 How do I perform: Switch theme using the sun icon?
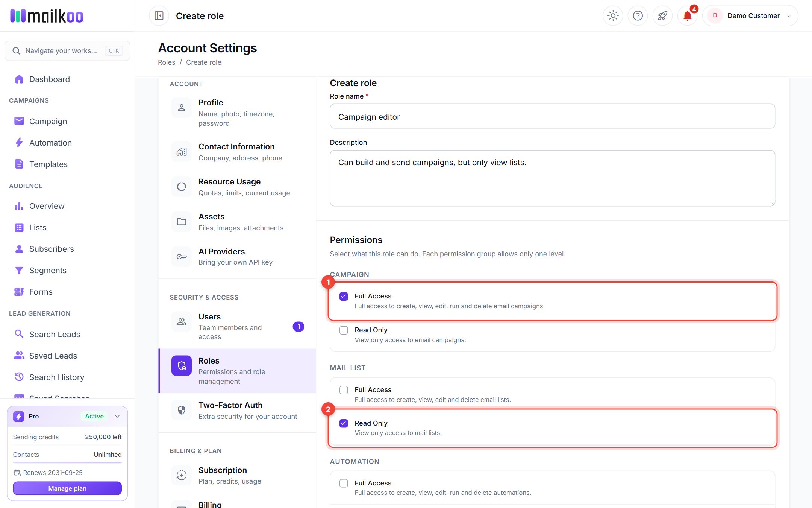[x=613, y=16]
